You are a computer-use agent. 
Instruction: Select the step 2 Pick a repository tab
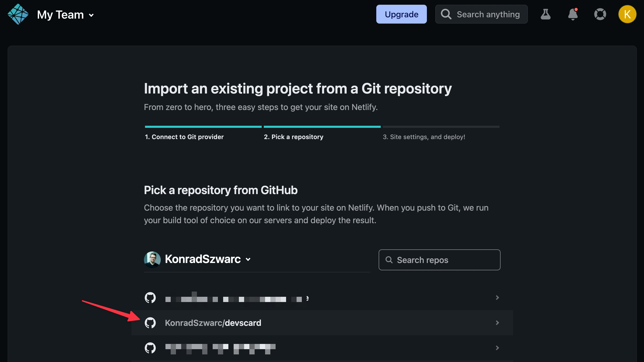click(293, 137)
